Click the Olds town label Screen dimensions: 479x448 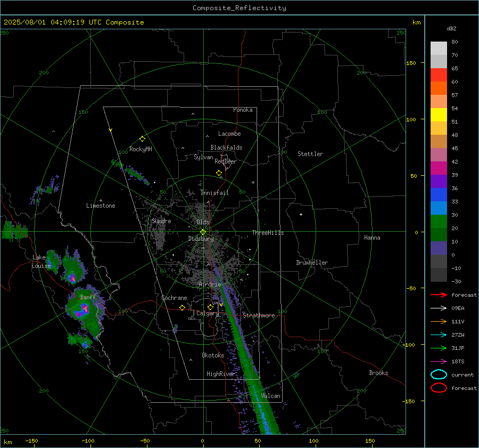(203, 222)
